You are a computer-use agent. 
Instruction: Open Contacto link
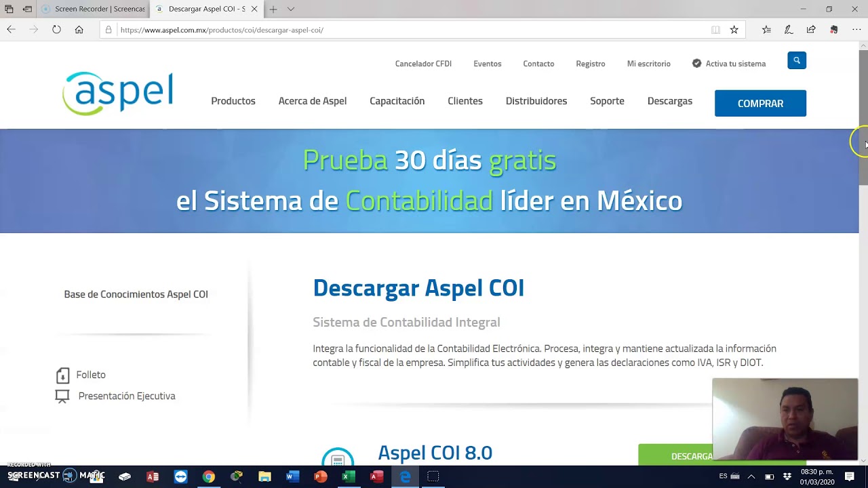538,64
